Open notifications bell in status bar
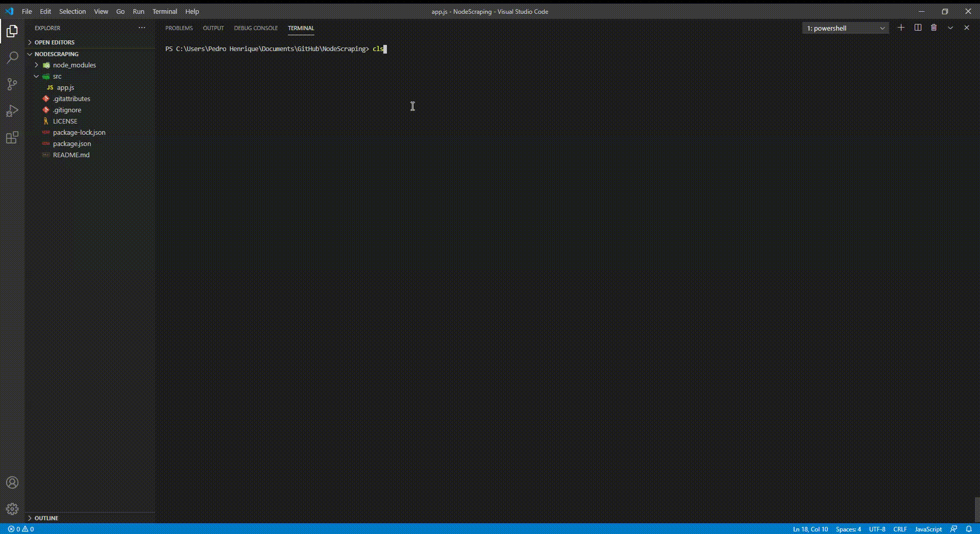The width and height of the screenshot is (980, 534). (x=969, y=529)
